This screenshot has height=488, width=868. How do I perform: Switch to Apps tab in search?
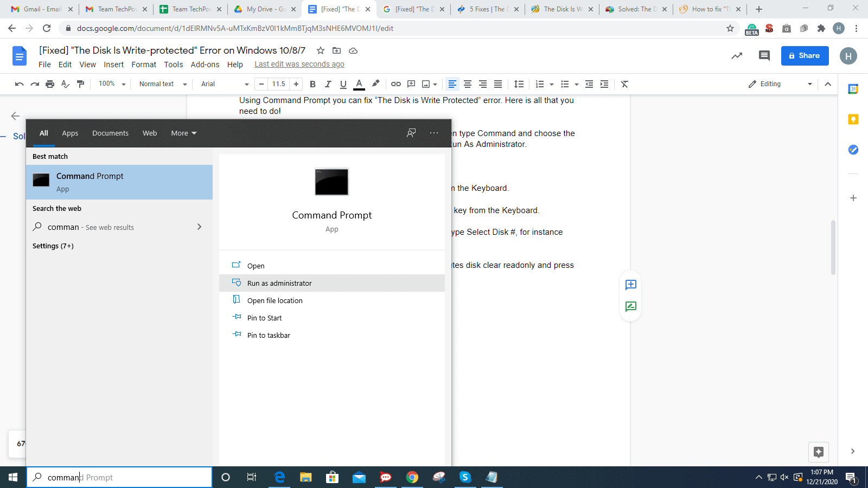(70, 133)
